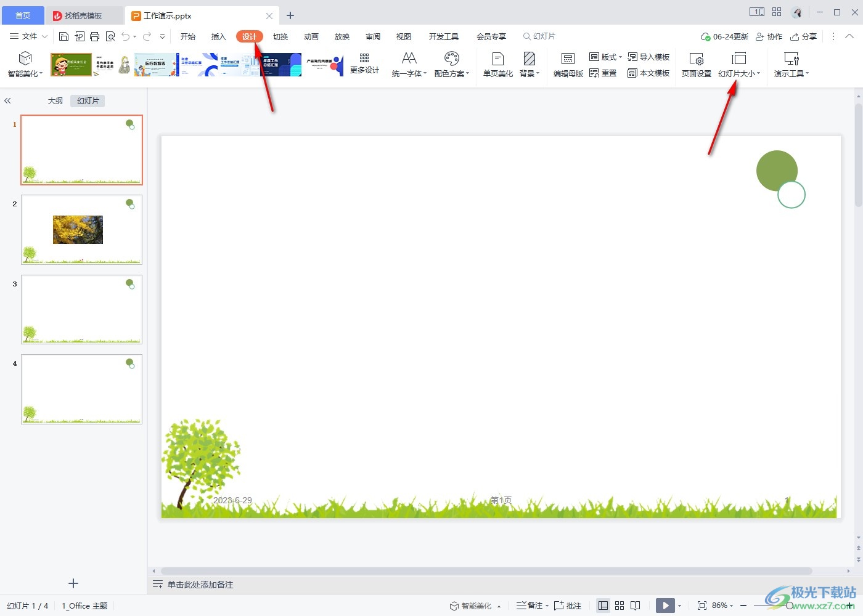Start slideshow play button in status bar

pos(665,606)
